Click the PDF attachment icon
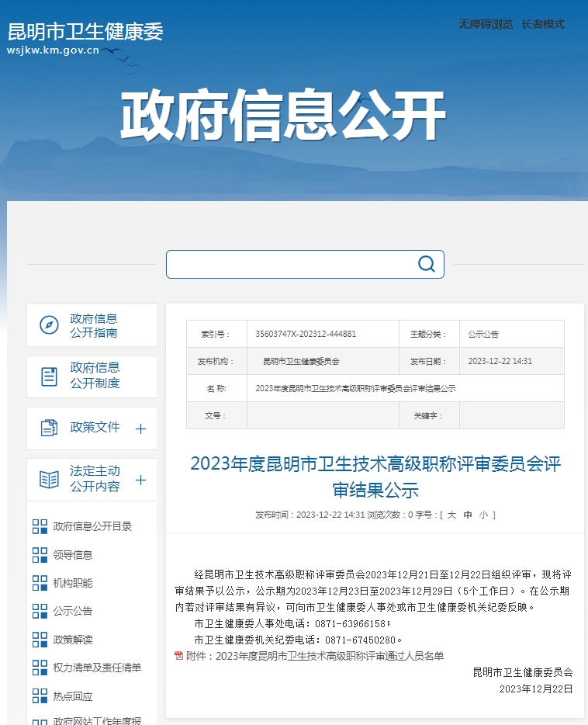 coord(178,656)
